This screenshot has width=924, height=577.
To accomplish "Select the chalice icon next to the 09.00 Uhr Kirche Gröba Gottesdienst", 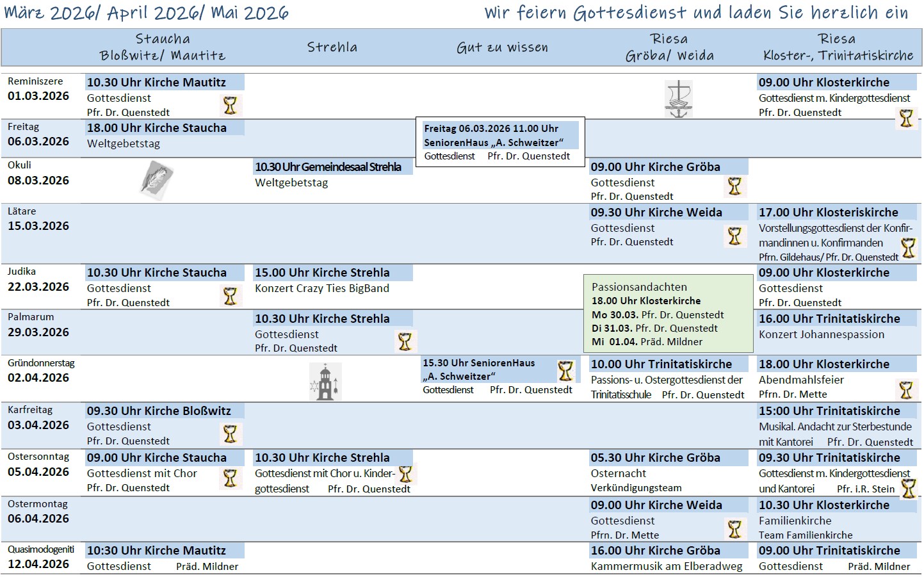I will coord(734,186).
